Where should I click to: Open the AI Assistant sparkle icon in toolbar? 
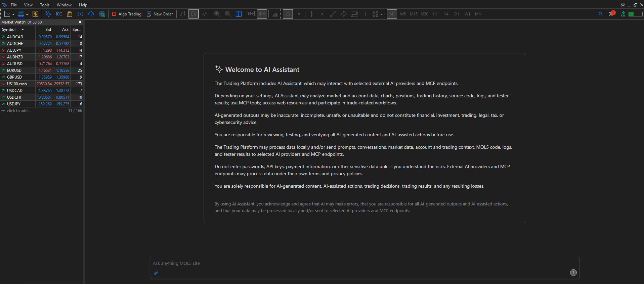(48, 14)
